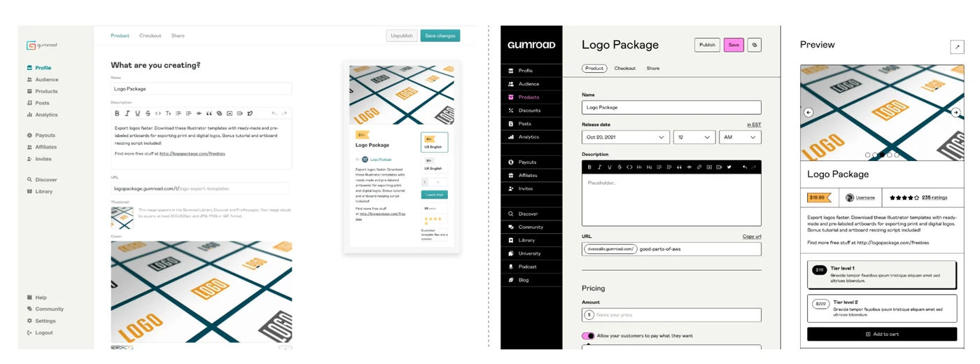Click Logout in the light sidebar

(40, 332)
